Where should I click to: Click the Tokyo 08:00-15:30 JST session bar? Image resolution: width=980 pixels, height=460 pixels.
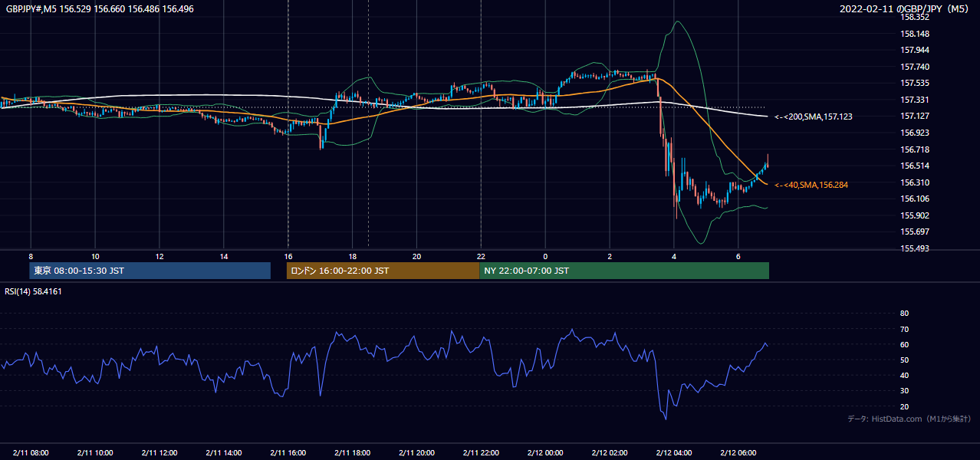(150, 271)
